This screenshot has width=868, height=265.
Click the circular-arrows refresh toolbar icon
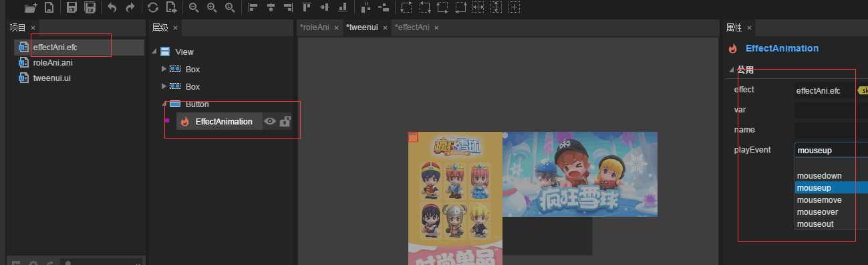(x=153, y=8)
